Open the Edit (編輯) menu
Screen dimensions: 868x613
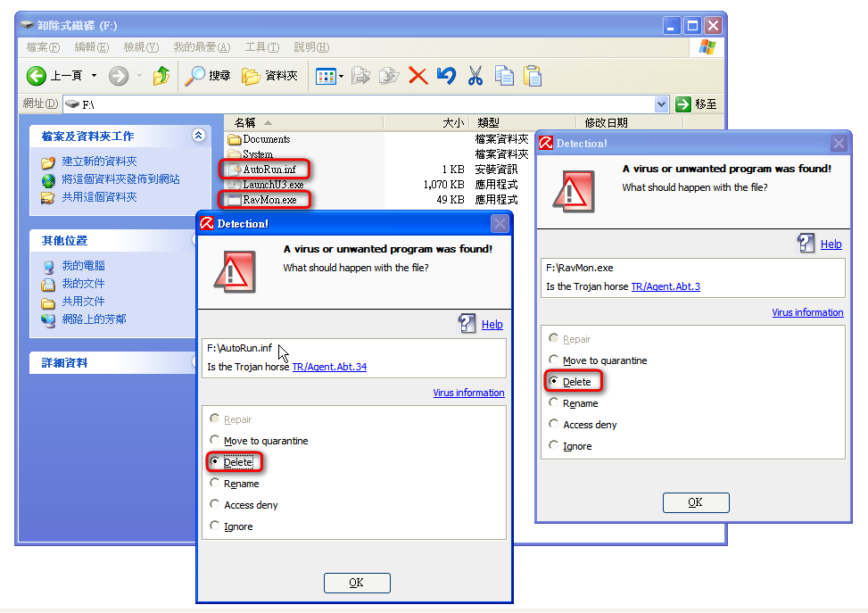pyautogui.click(x=91, y=47)
